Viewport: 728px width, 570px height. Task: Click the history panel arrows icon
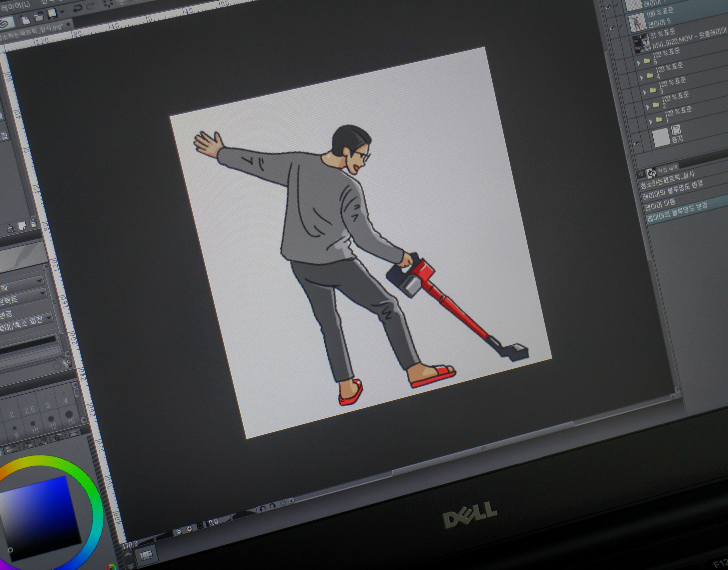(x=651, y=173)
